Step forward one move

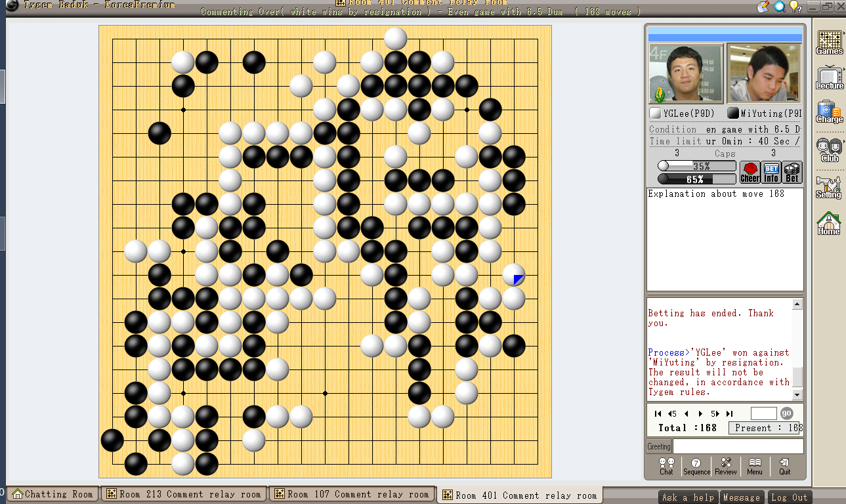(700, 413)
